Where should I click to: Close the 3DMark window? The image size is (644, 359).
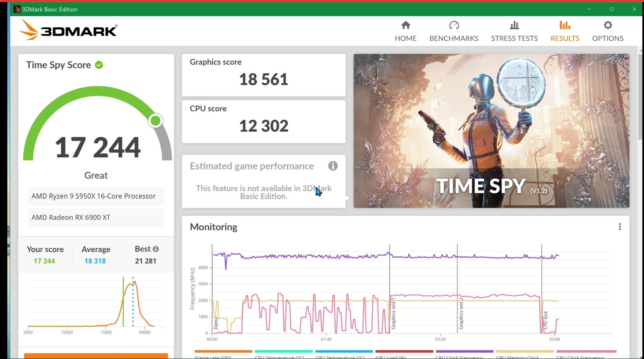[634, 9]
